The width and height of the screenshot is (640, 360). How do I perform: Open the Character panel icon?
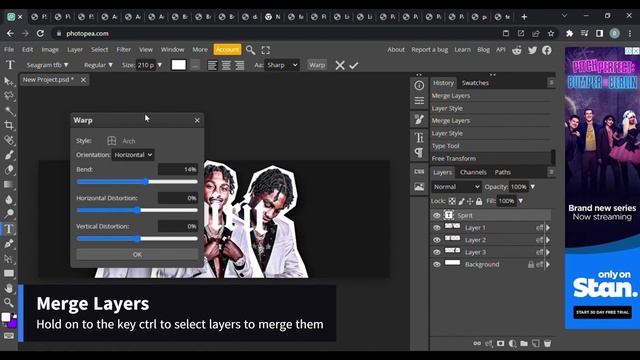tap(419, 137)
